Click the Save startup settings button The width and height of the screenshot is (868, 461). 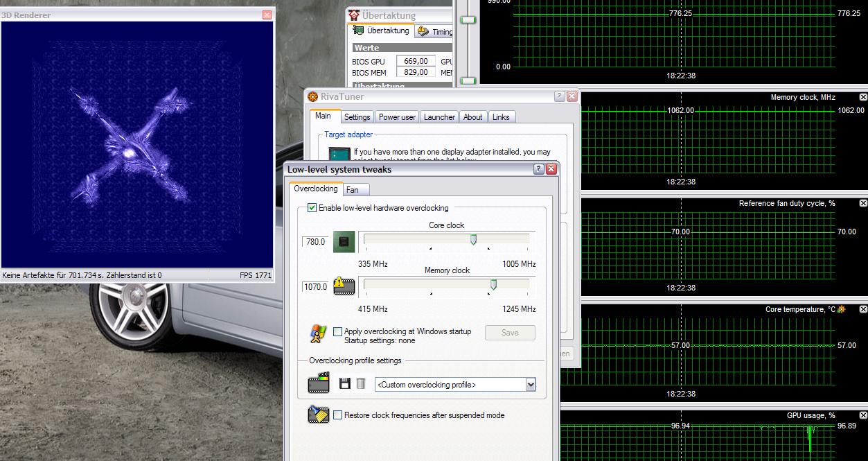(x=510, y=333)
